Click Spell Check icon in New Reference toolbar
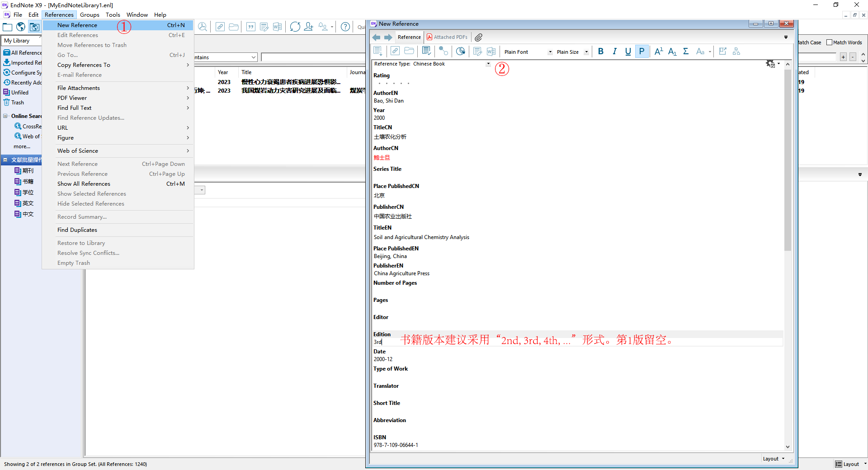The width and height of the screenshot is (868, 470). click(x=426, y=51)
